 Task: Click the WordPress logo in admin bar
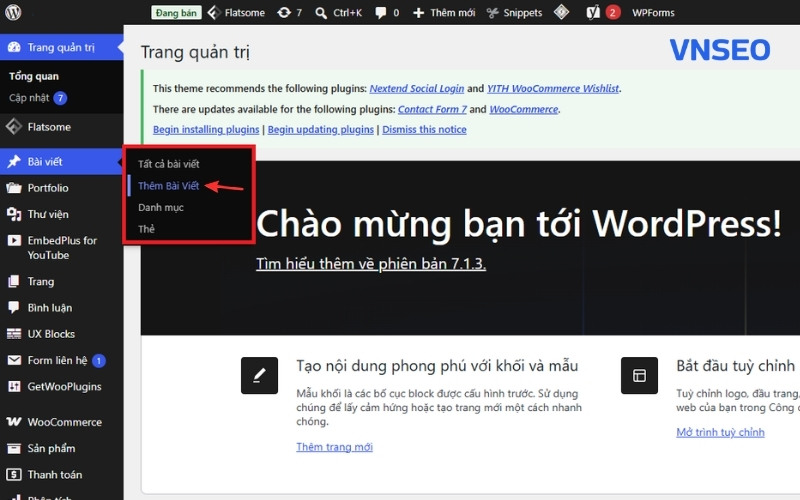click(13, 12)
